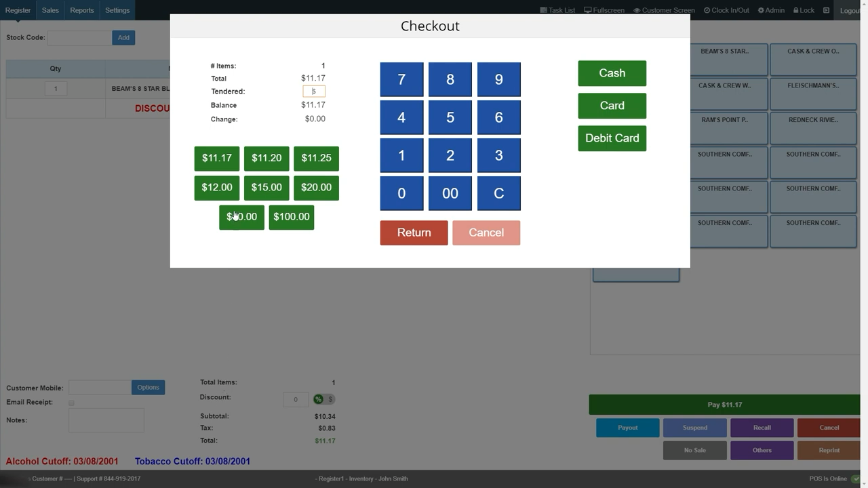Screen dimensions: 868x488
Task: Open Clock In/Out
Action: pyautogui.click(x=726, y=10)
